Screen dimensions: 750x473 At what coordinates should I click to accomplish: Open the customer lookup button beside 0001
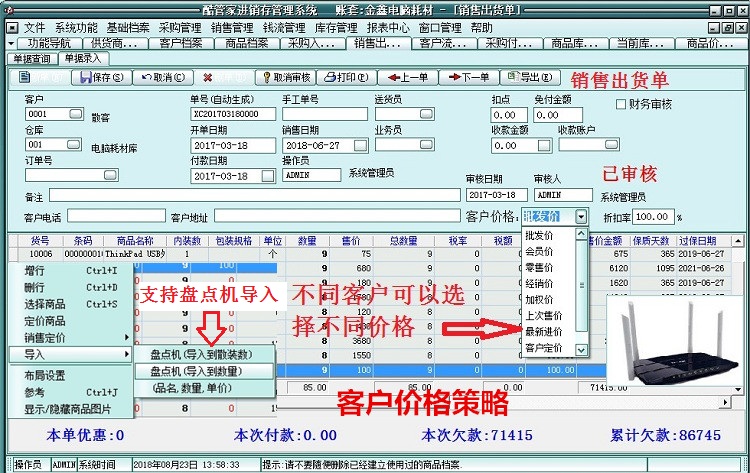click(x=76, y=114)
